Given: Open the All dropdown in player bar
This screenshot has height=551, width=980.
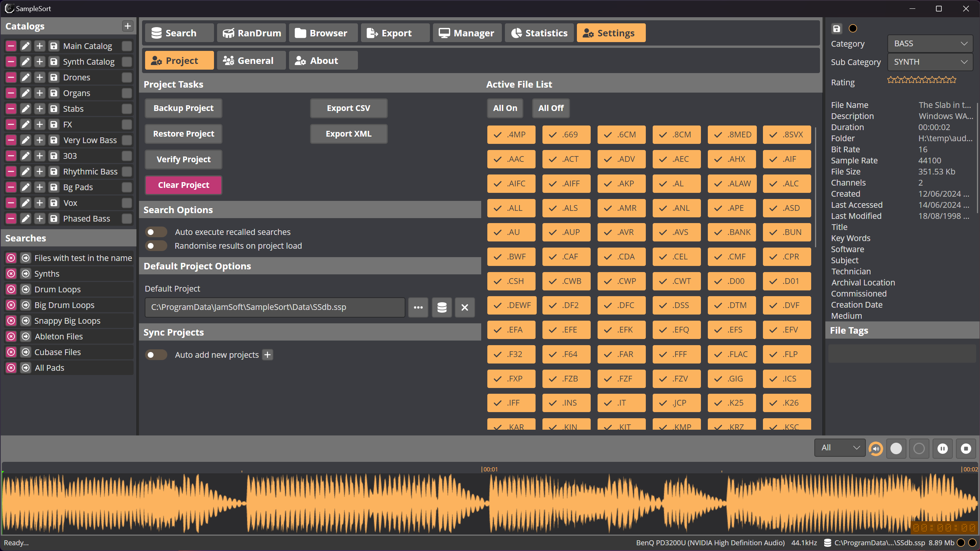Looking at the screenshot, I should click(x=840, y=448).
